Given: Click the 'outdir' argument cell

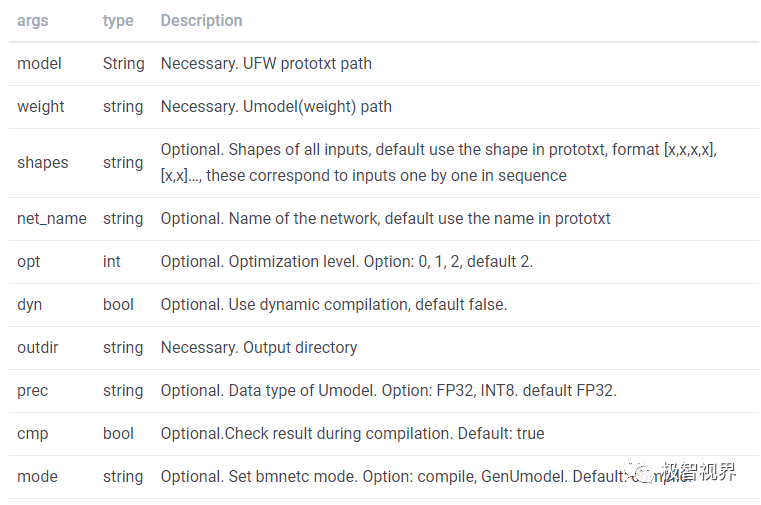Looking at the screenshot, I should pos(38,347).
